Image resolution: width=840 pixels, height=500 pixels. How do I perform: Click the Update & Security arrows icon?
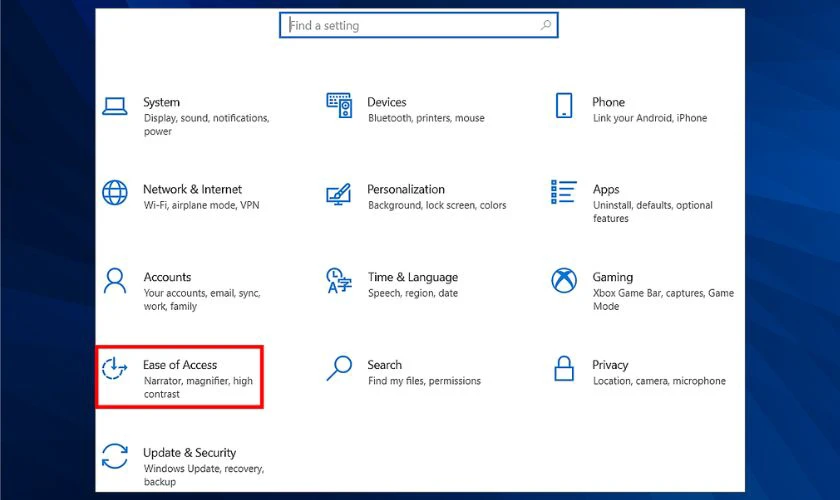tap(115, 456)
